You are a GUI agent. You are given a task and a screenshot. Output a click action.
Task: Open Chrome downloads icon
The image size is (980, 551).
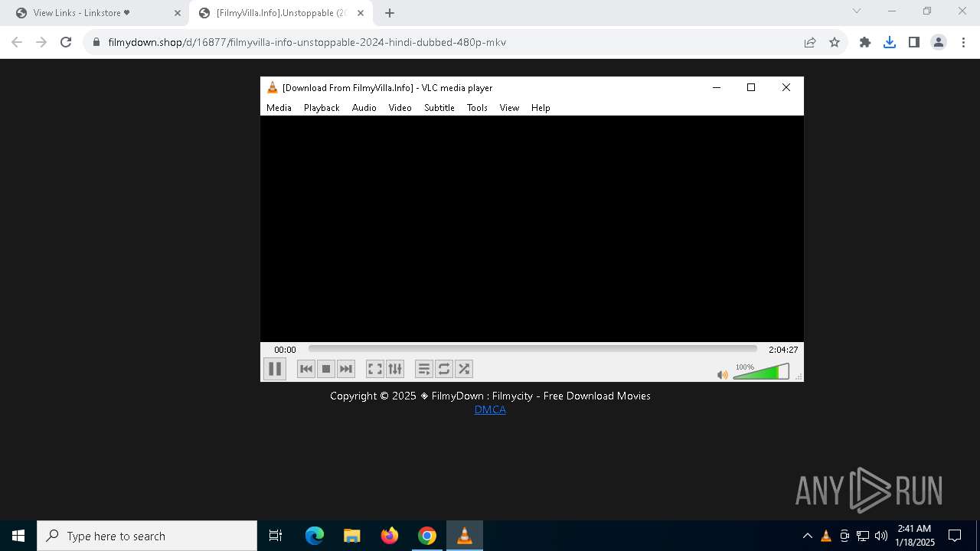tap(890, 42)
